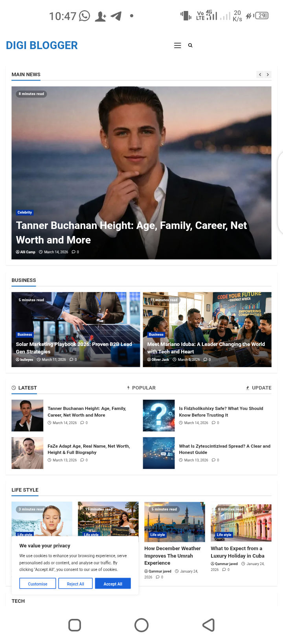Viewport: 283px width, 644px height.
Task: Switch to the Popular tab
Action: click(x=141, y=388)
